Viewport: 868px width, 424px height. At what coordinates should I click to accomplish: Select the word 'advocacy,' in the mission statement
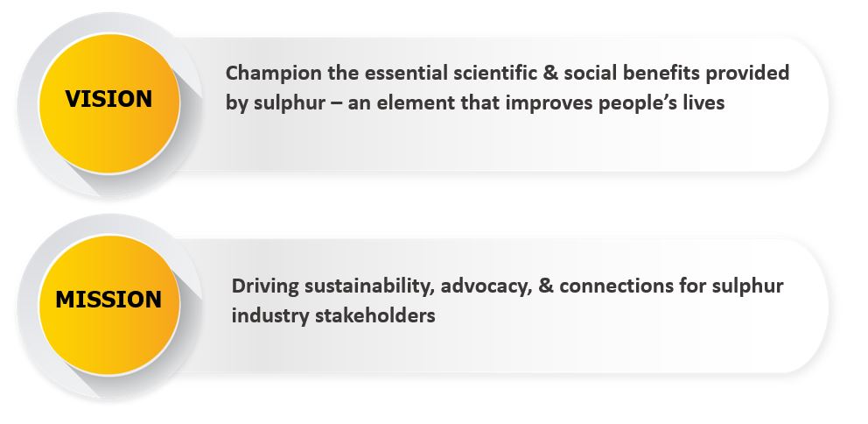(486, 287)
